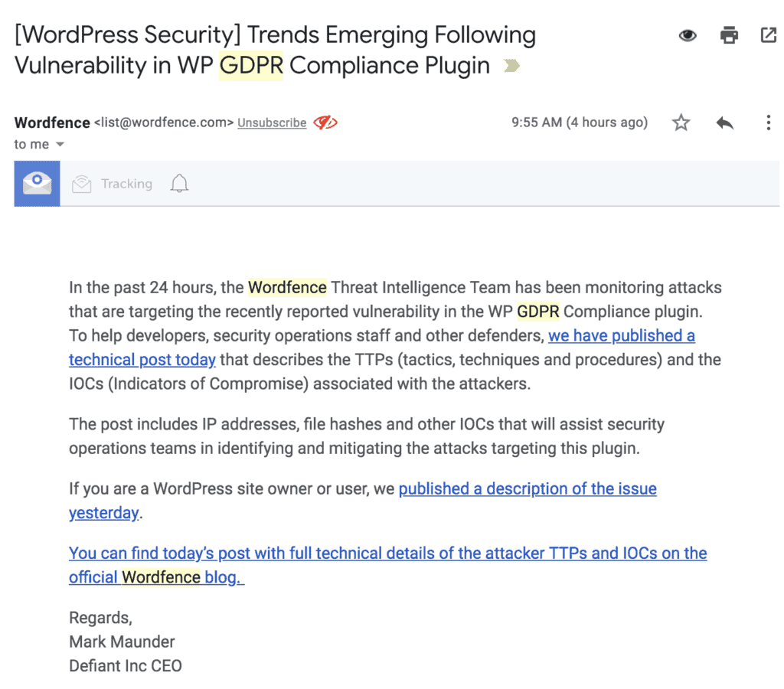The width and height of the screenshot is (784, 689).
Task: Click the blue envelope extension badge
Action: coord(36,183)
